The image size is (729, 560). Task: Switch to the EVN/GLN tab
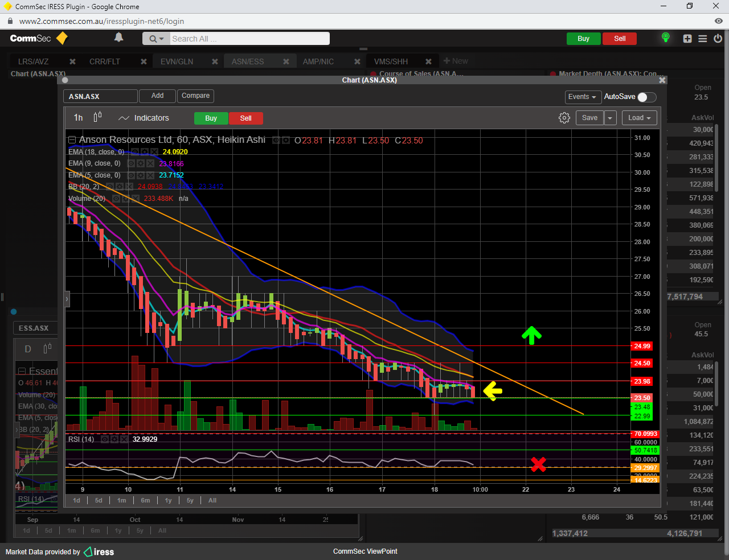pos(177,61)
